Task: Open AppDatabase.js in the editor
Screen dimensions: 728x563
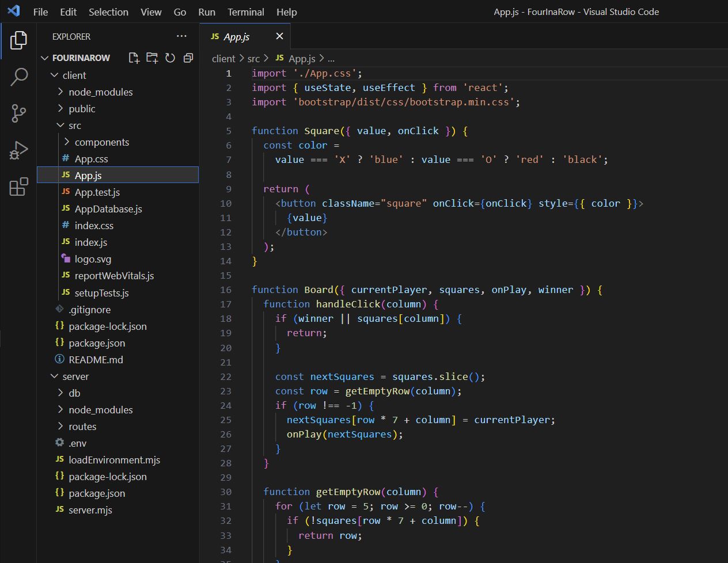Action: pos(108,209)
